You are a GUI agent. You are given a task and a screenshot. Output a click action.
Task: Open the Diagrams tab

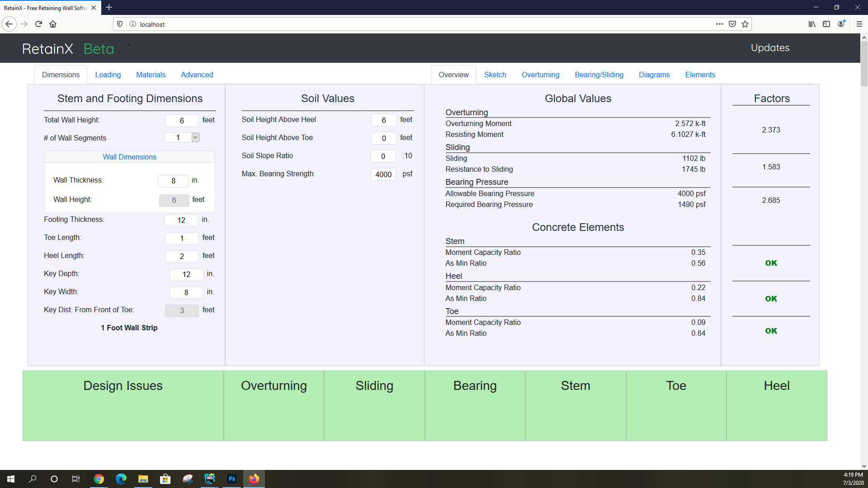coord(654,75)
